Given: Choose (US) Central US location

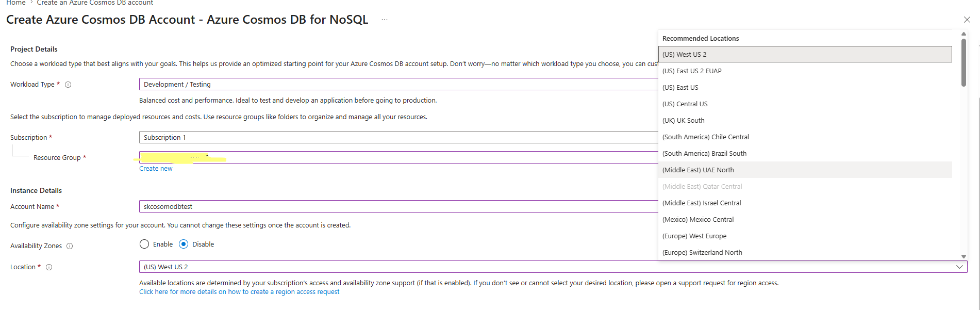Looking at the screenshot, I should (x=805, y=104).
